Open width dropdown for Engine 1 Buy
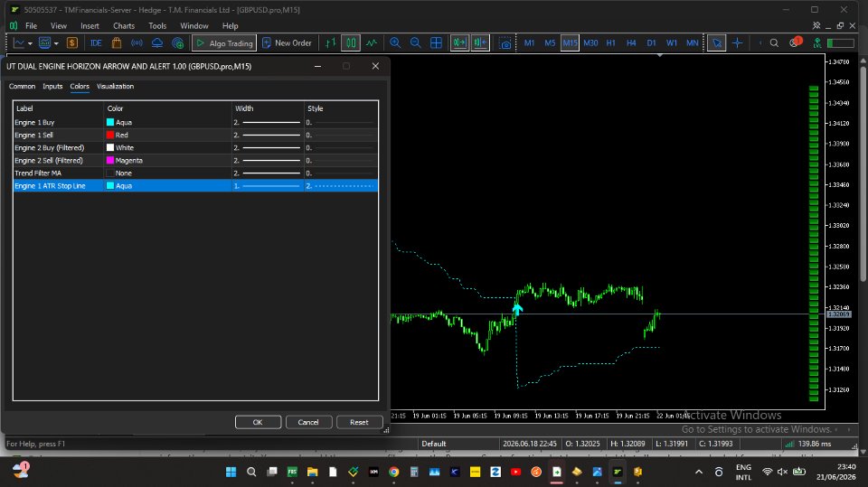Viewport: 868px width, 487px height. tap(268, 122)
